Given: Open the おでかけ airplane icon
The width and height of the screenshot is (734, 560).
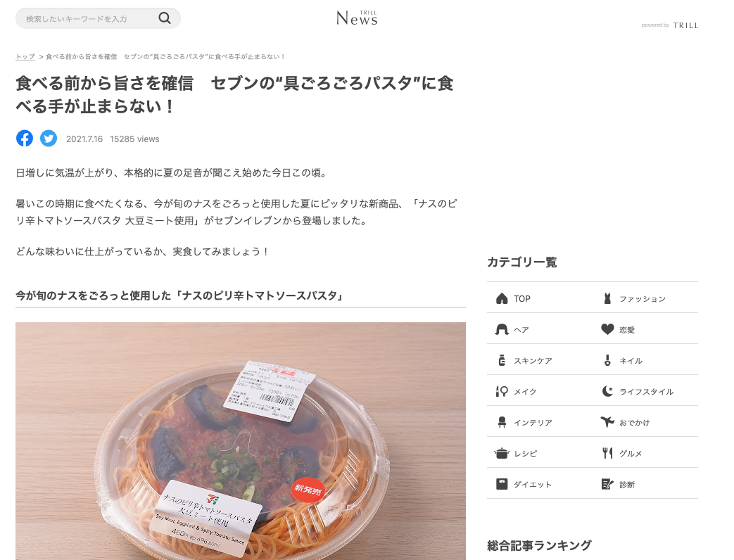Looking at the screenshot, I should tap(607, 422).
